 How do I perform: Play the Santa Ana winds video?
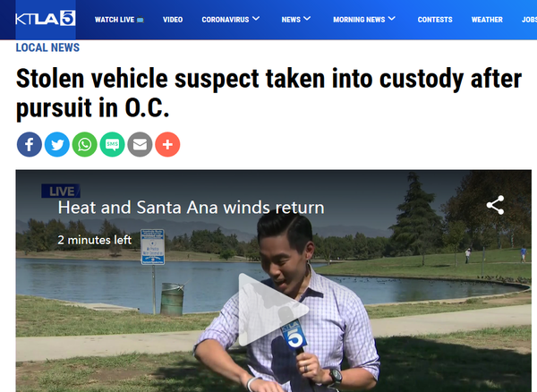point(273,310)
